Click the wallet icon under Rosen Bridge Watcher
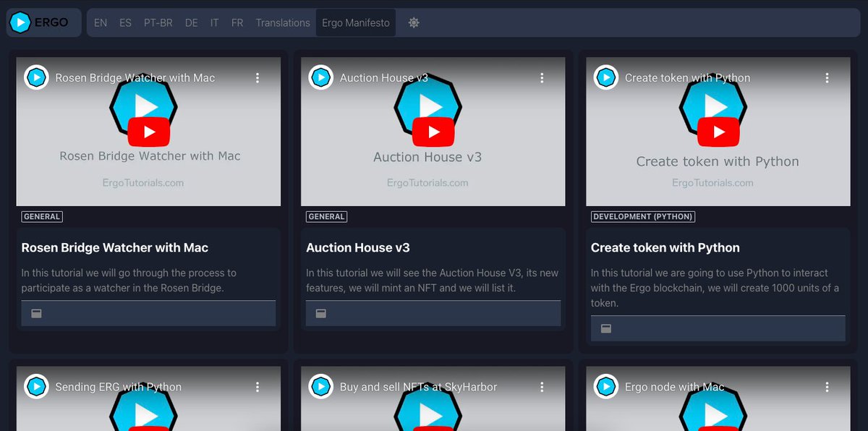This screenshot has height=431, width=868. [35, 313]
